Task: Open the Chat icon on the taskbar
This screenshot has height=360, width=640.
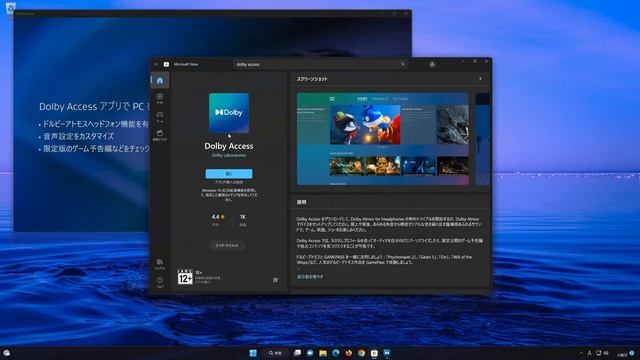Action: (x=310, y=353)
